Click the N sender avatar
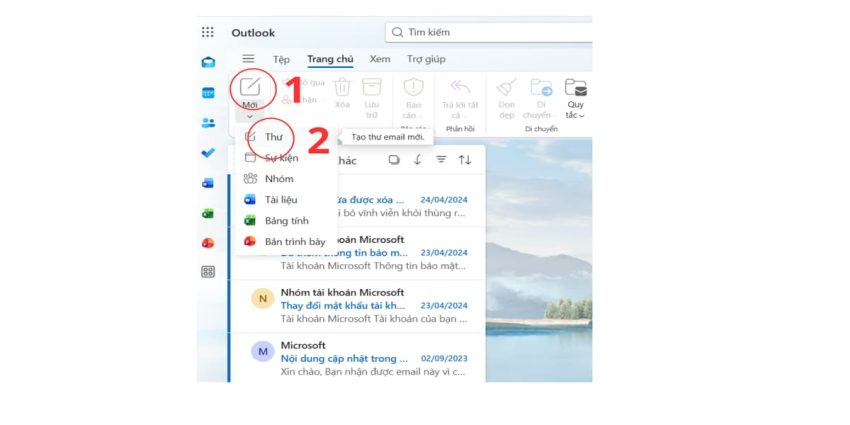850x425 pixels. coord(263,299)
